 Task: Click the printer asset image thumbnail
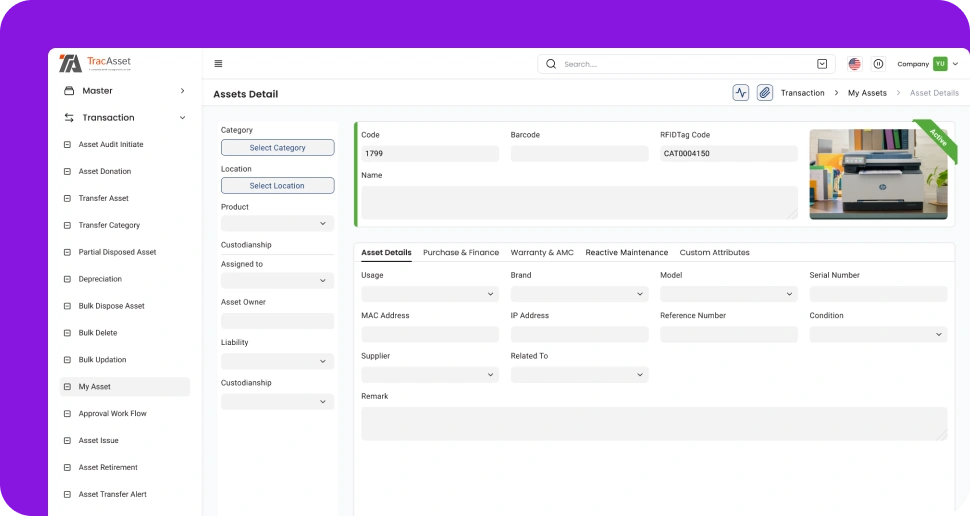[x=878, y=174]
